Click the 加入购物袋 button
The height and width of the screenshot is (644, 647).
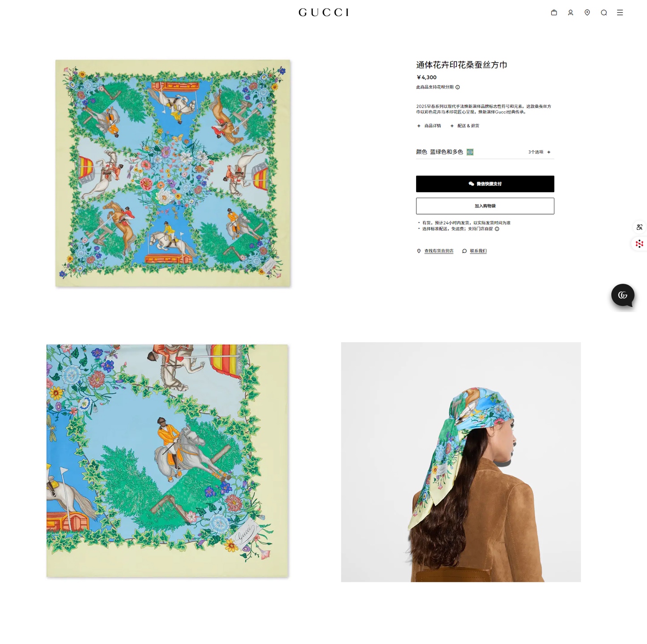[x=485, y=206]
